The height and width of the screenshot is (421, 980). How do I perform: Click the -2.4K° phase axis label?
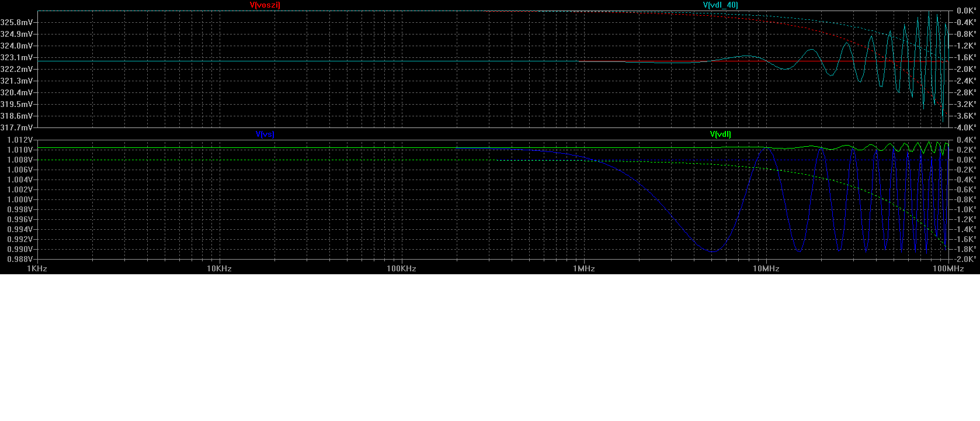(966, 81)
